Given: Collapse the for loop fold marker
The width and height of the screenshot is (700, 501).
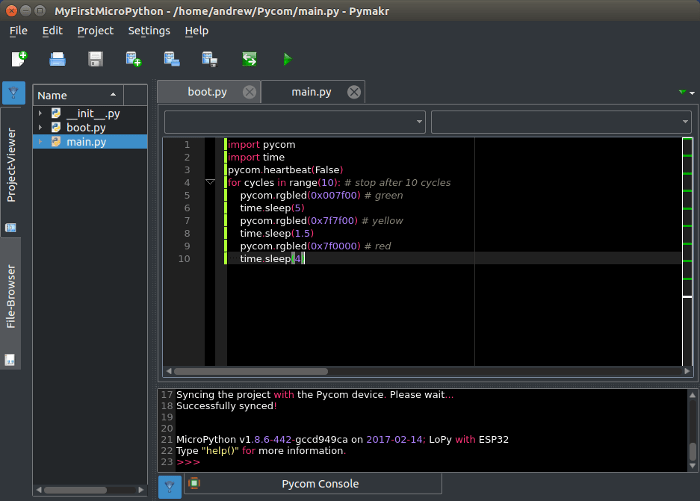Looking at the screenshot, I should click(x=210, y=183).
